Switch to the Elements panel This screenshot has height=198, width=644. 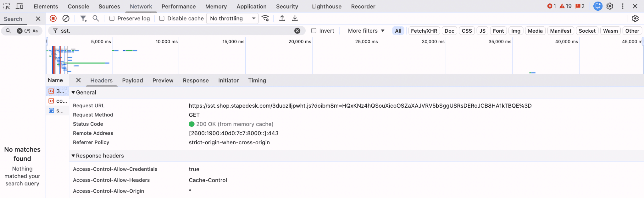[x=46, y=7]
